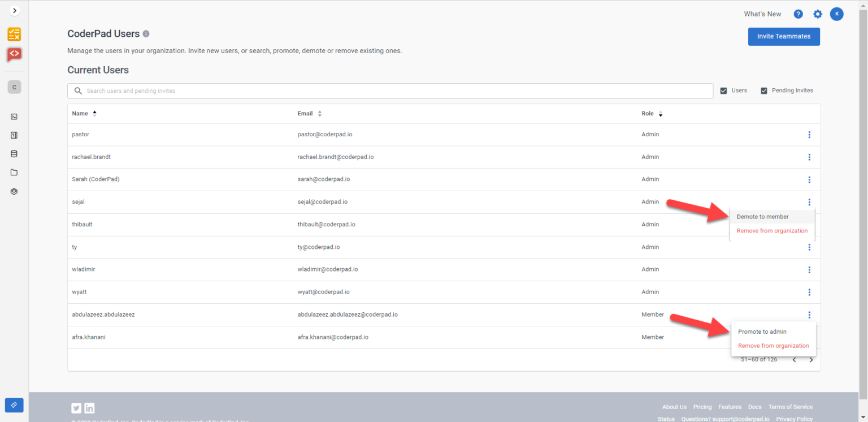The width and height of the screenshot is (868, 422).
Task: Open the folder icon in the left sidebar
Action: click(x=14, y=172)
